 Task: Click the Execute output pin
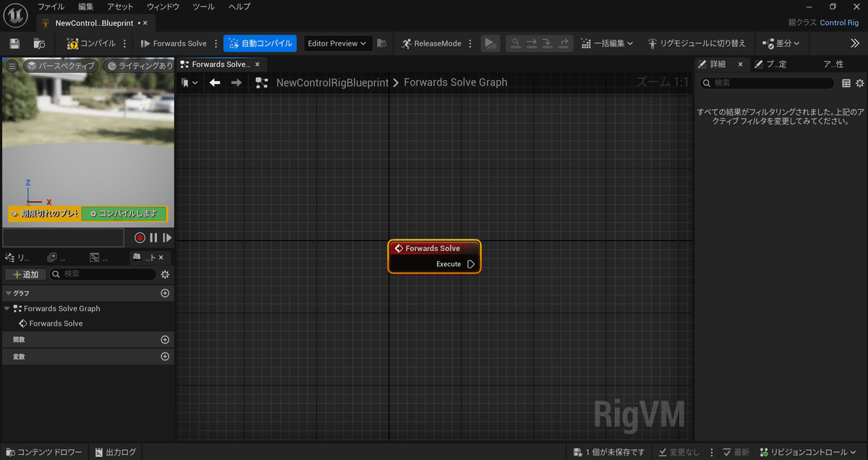point(471,264)
